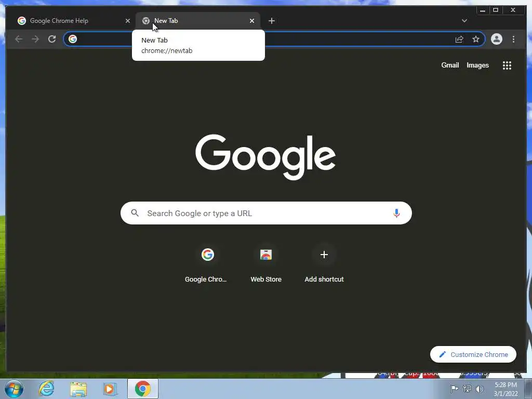Screen dimensions: 532x399
Task: Open the Web Store shortcut
Action: pyautogui.click(x=266, y=264)
